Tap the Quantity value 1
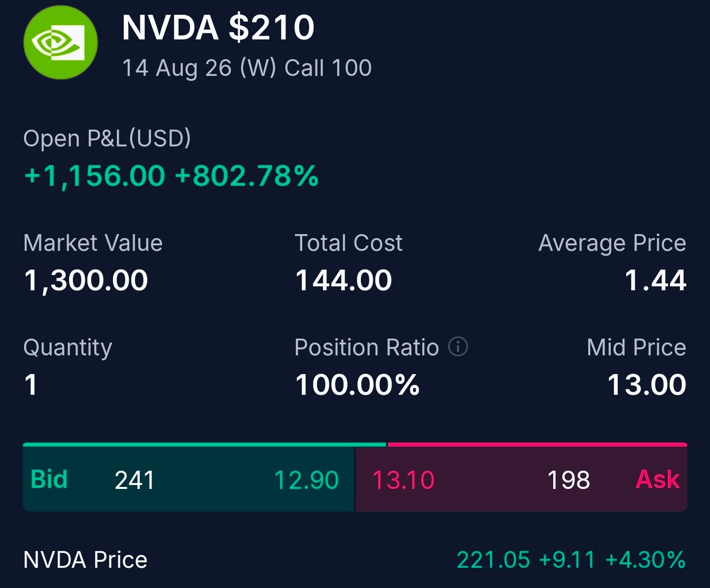 point(31,384)
